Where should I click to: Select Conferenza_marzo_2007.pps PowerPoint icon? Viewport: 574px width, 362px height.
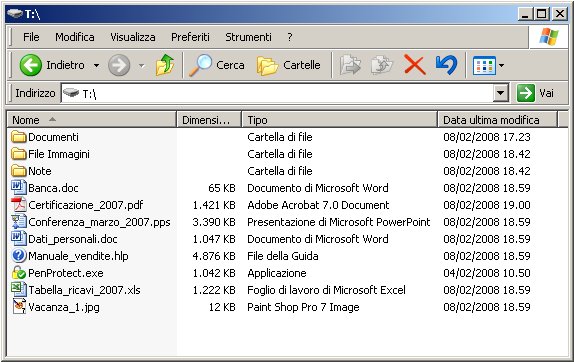tap(19, 222)
